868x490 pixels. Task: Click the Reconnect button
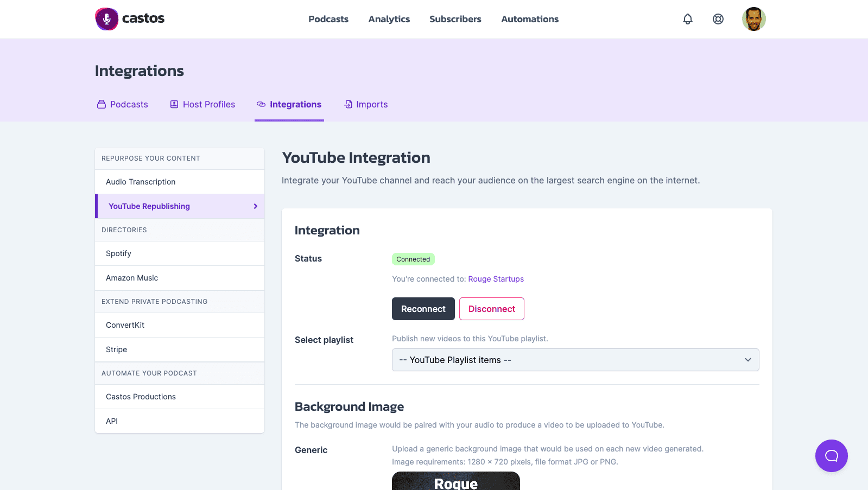(423, 309)
